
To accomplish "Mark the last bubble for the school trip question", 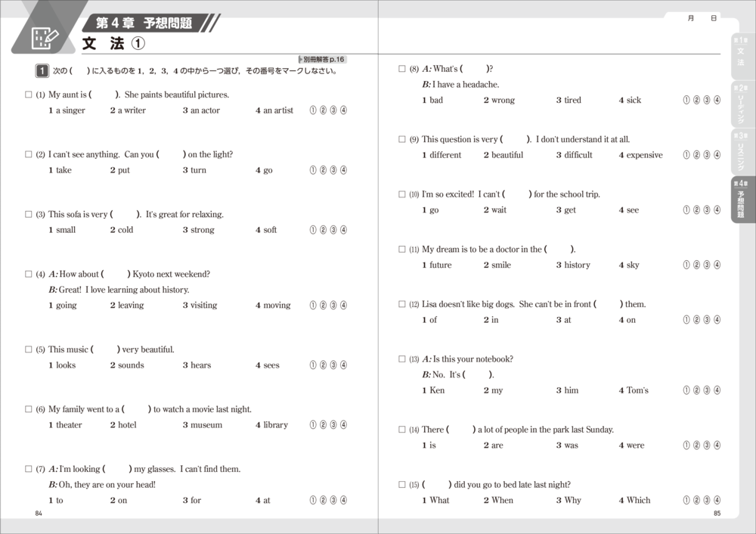I will click(x=717, y=210).
